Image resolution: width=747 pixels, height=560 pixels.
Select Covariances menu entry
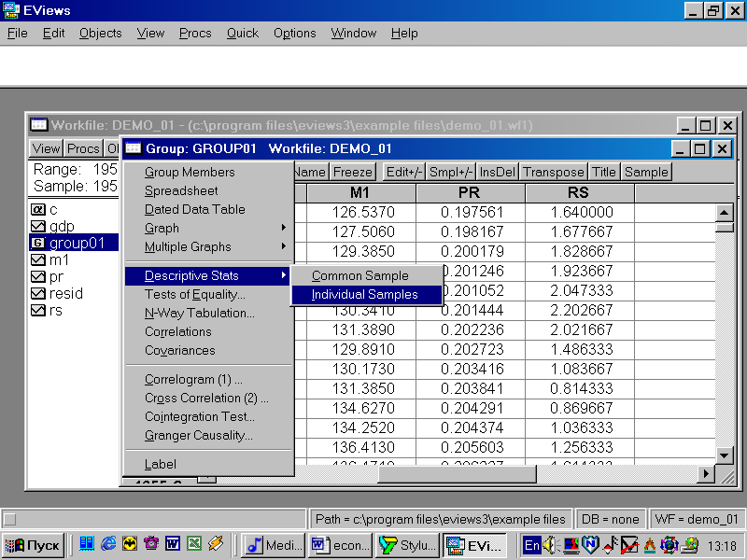pos(208,351)
